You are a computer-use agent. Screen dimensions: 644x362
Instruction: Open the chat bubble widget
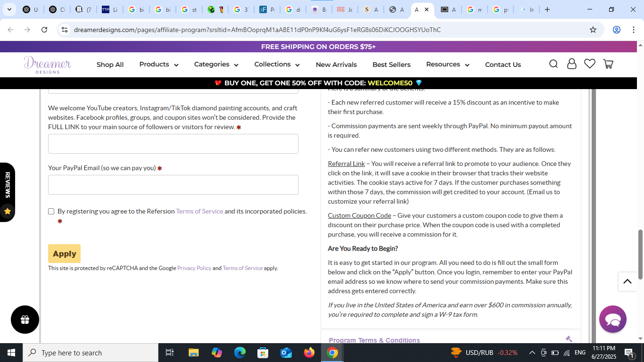(613, 319)
